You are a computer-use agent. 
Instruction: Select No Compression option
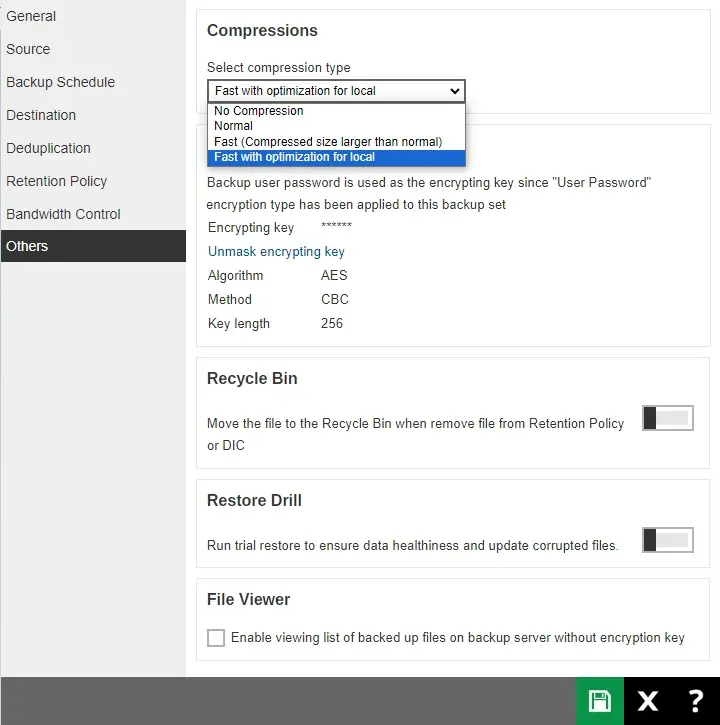(x=259, y=111)
